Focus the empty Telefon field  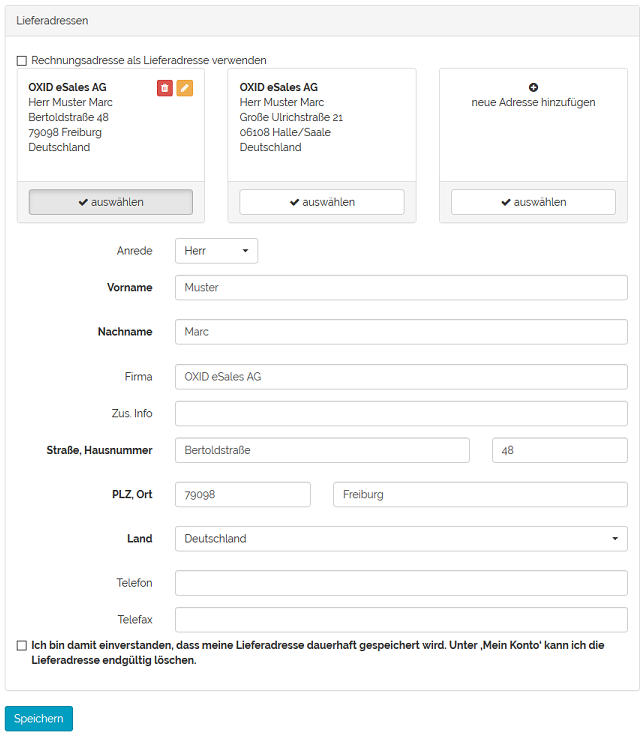pyautogui.click(x=401, y=583)
